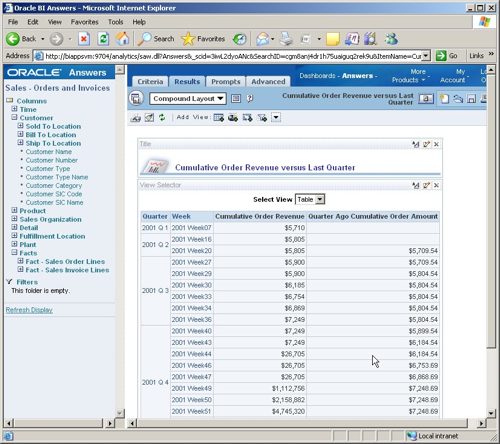Expand the Bill To Location node
The image size is (500, 444).
tap(20, 134)
